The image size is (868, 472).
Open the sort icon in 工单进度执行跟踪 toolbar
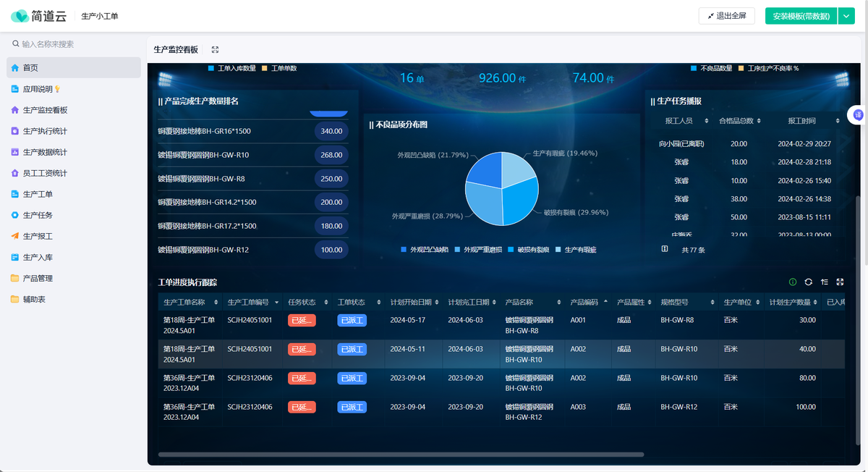tap(825, 282)
